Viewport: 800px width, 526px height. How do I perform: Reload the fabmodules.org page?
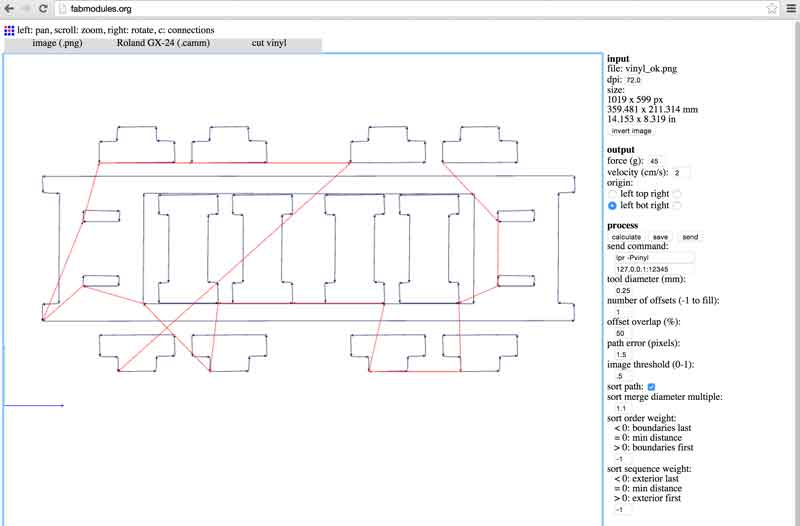pos(43,9)
